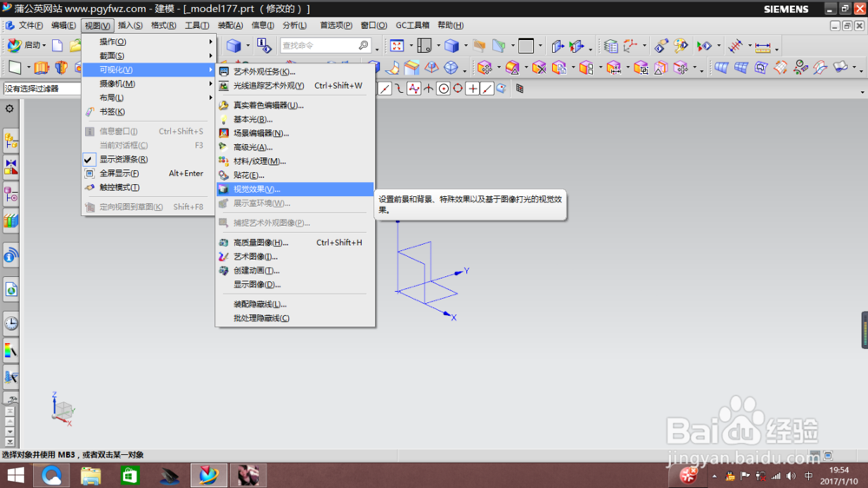Viewport: 868px width, 488px height.
Task: Open the assembly navigator in left sidebar
Action: tap(11, 142)
